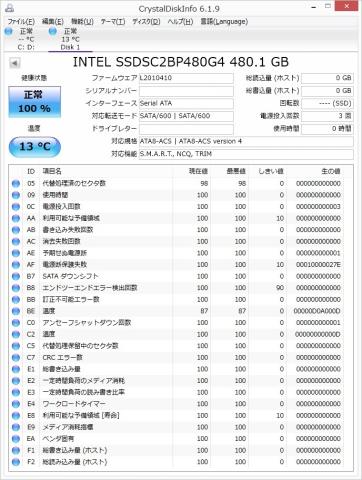Click status icon for メディア消耗指標 row
The height and width of the screenshot is (480, 362).
point(16,427)
